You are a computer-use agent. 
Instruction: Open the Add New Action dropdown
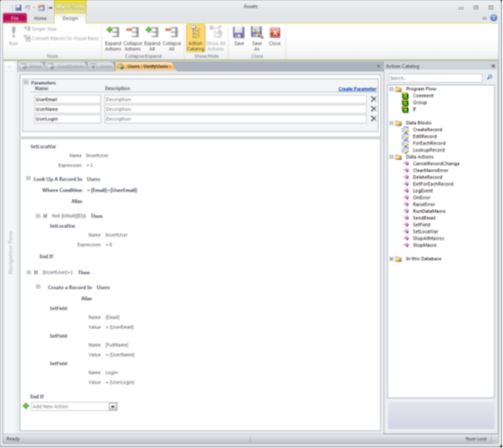tap(112, 406)
